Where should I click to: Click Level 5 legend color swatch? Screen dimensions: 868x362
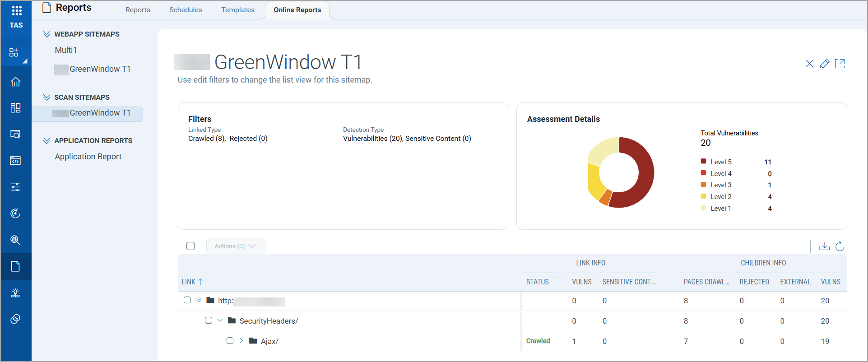pos(703,162)
